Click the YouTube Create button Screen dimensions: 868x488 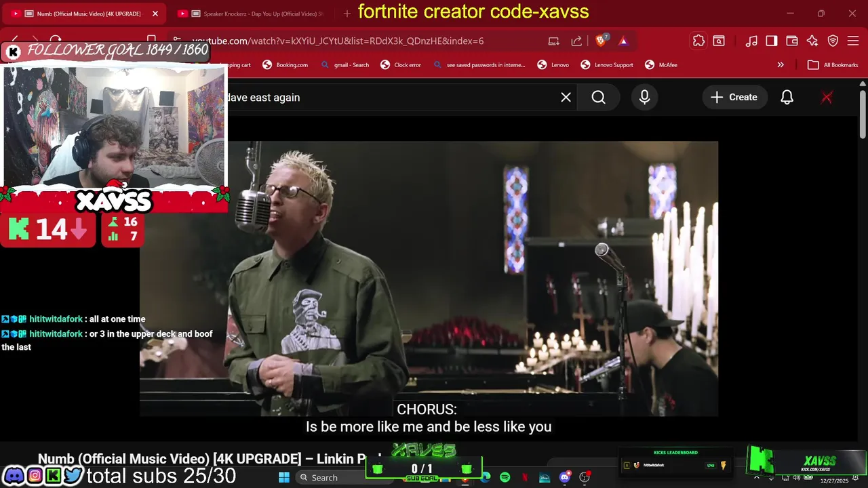pyautogui.click(x=734, y=98)
